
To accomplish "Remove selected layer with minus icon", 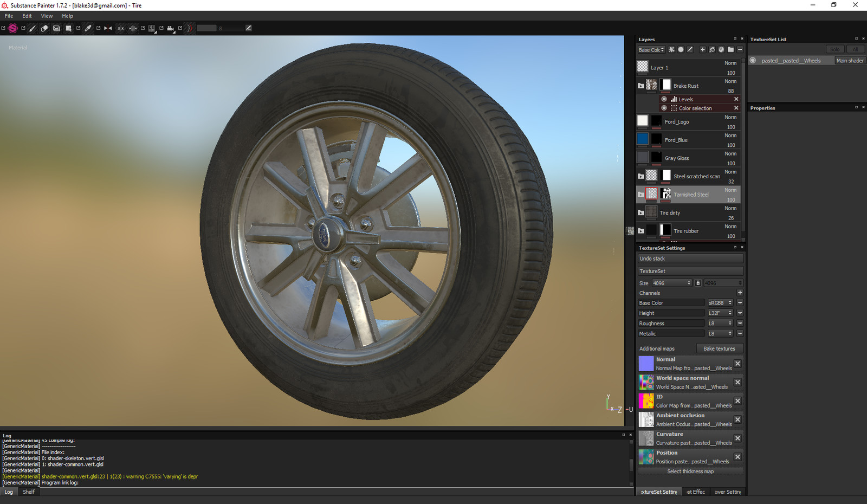I will click(x=740, y=49).
